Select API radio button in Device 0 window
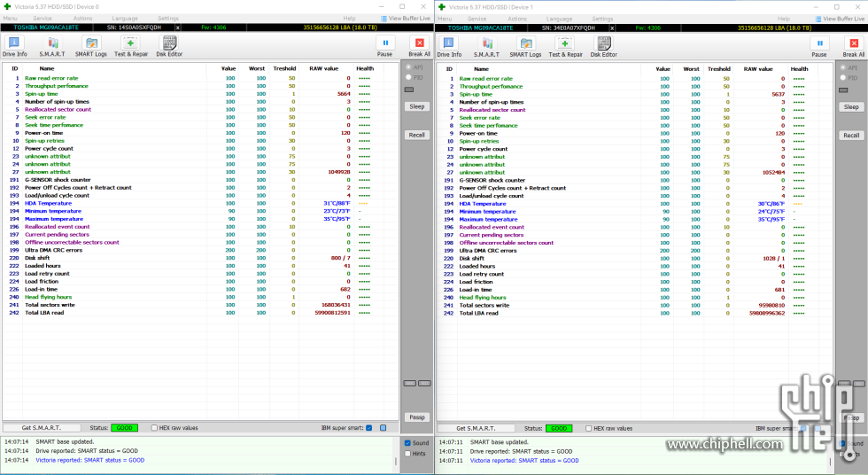 408,67
